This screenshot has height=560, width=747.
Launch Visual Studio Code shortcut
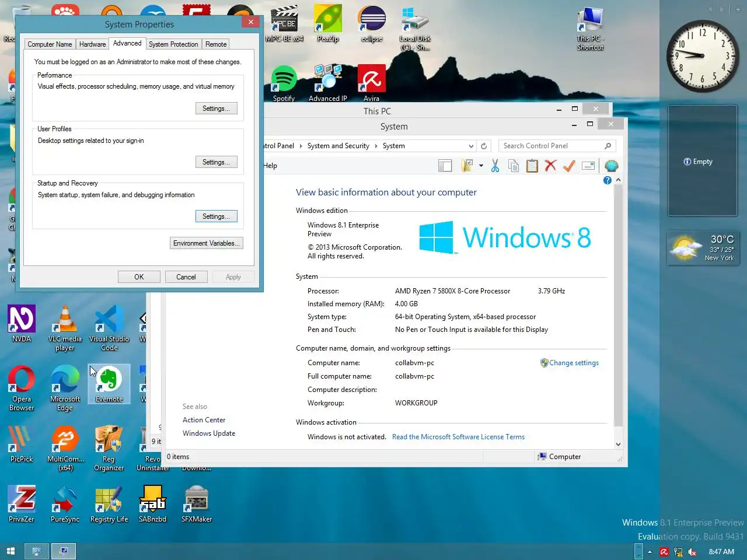tap(109, 328)
